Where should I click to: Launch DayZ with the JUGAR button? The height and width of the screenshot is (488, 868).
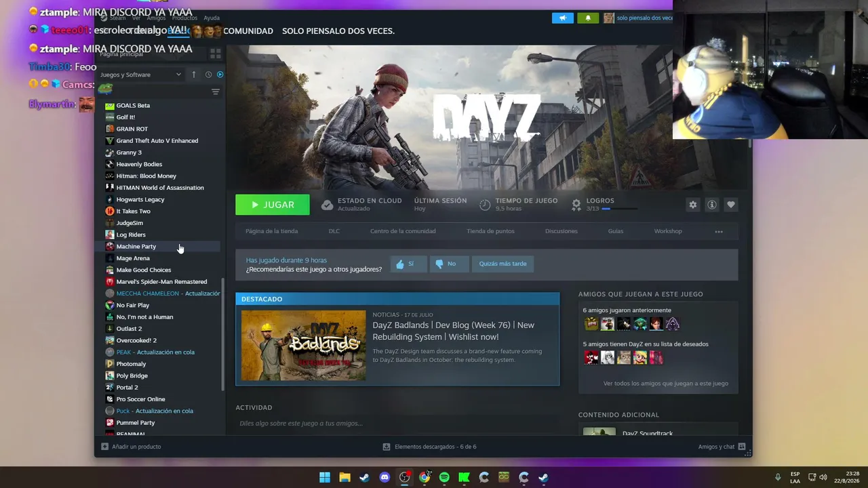273,205
